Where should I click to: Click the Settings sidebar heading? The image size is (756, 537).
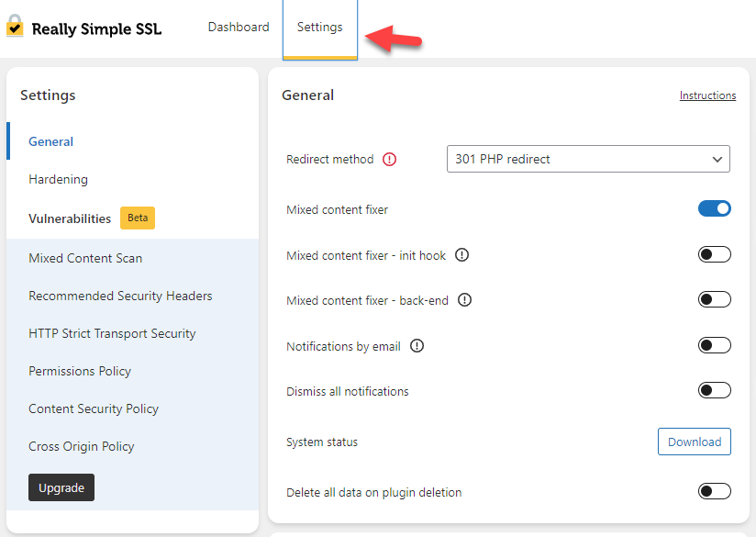[48, 95]
